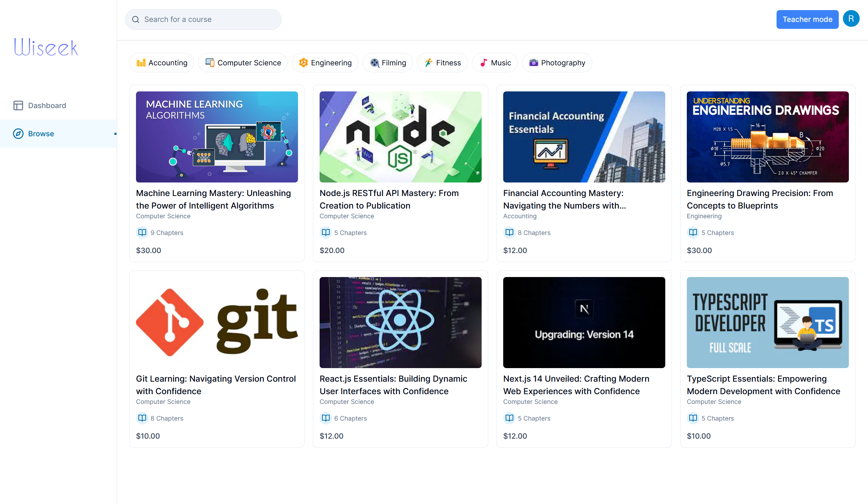Click the Accounting bar chart icon
Screen dimensions: 868x504
click(x=141, y=63)
